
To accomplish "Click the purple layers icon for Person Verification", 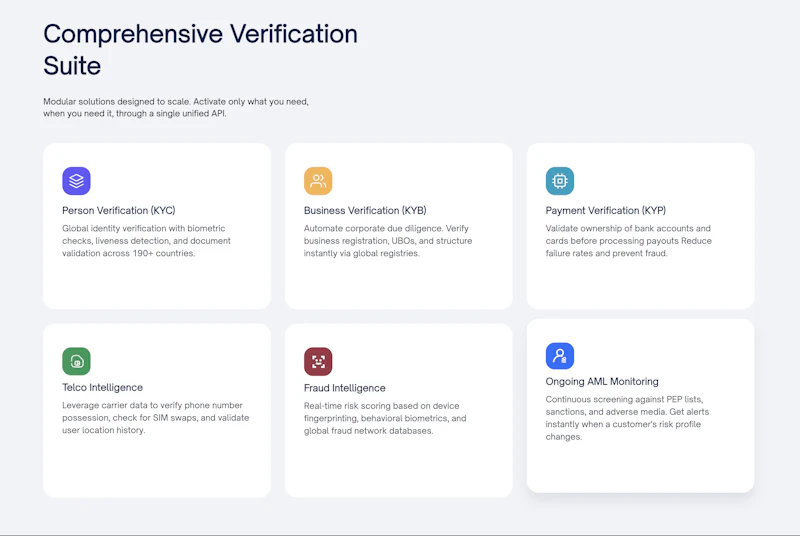I will pyautogui.click(x=77, y=181).
